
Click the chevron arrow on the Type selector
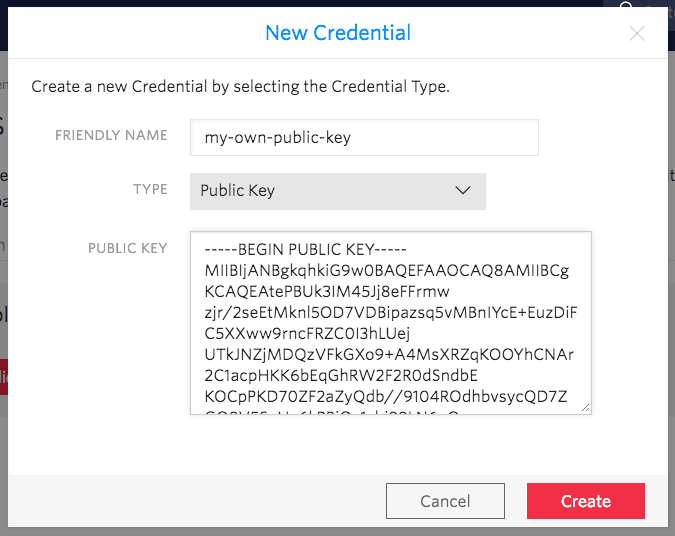(x=463, y=190)
